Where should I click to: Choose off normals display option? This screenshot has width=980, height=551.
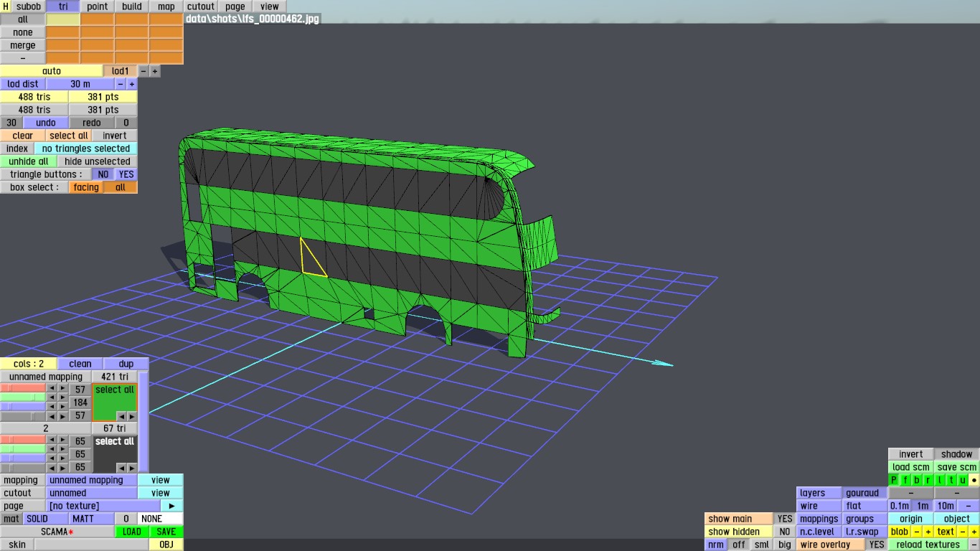click(739, 545)
